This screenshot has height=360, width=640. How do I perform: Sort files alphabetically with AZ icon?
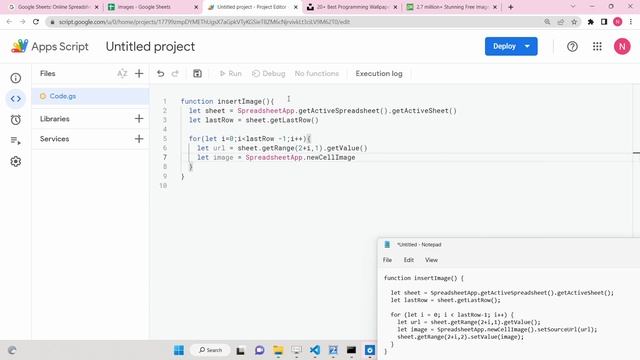[x=122, y=73]
